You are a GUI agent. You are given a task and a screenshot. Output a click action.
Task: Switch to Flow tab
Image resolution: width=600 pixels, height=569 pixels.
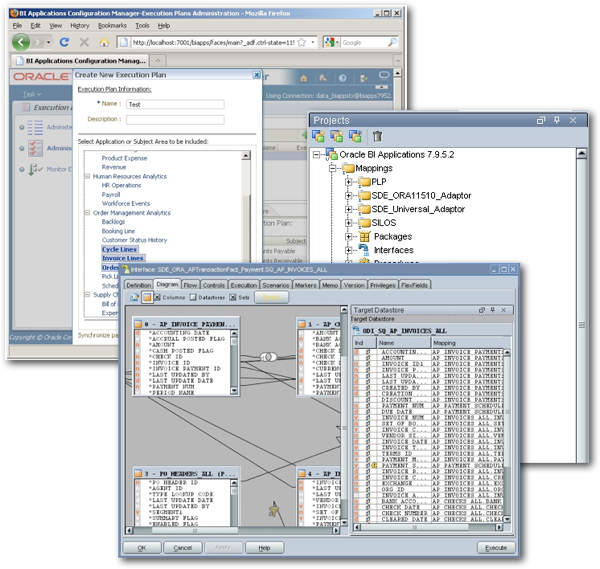pos(190,285)
